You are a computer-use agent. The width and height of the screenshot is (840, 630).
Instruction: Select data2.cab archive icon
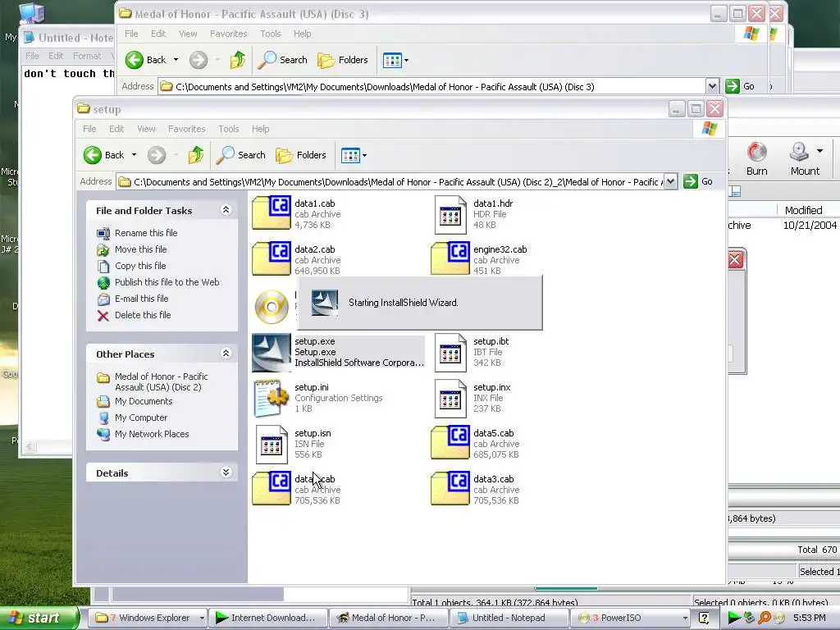pos(272,258)
